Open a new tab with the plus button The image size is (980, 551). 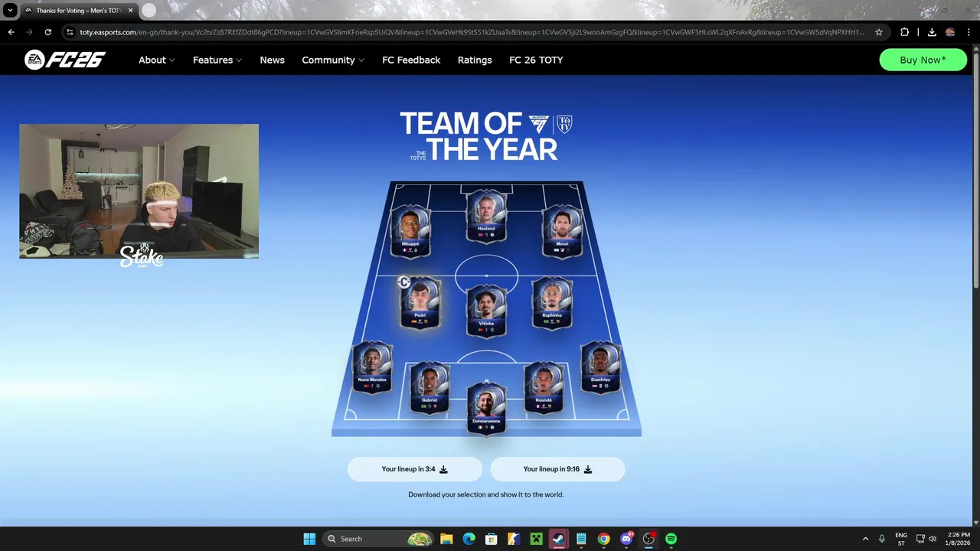[149, 11]
